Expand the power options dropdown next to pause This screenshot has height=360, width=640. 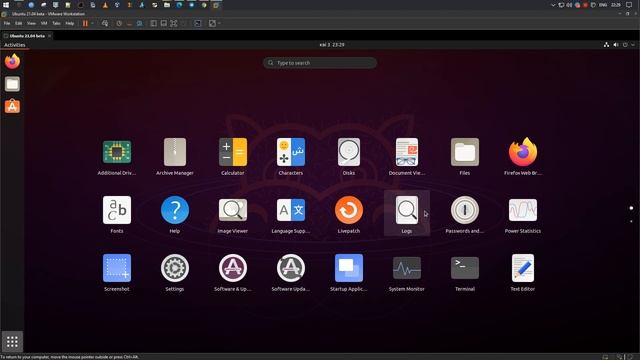[92, 23]
